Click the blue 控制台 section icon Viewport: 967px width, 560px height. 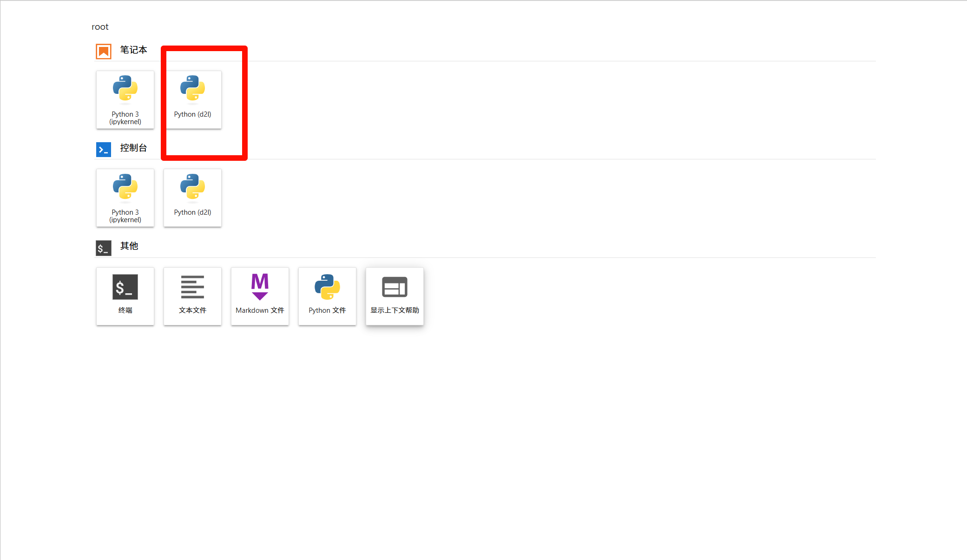(x=104, y=150)
